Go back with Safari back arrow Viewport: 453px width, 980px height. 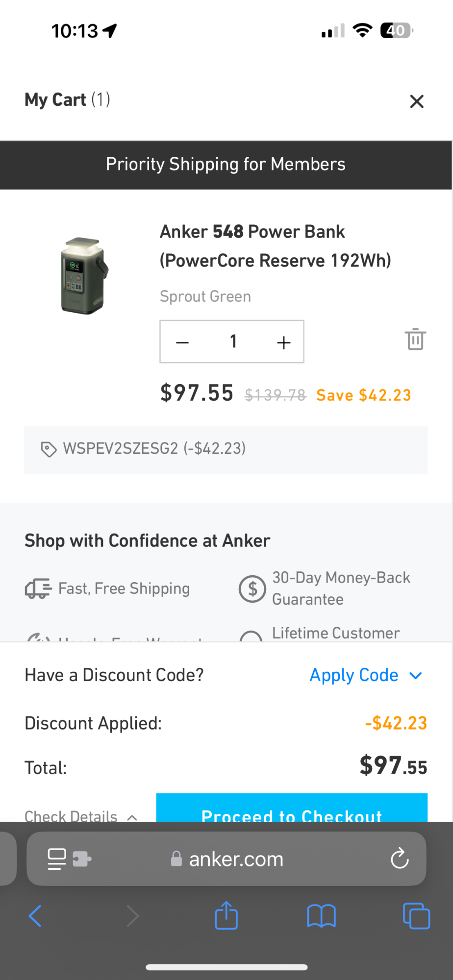(x=35, y=916)
